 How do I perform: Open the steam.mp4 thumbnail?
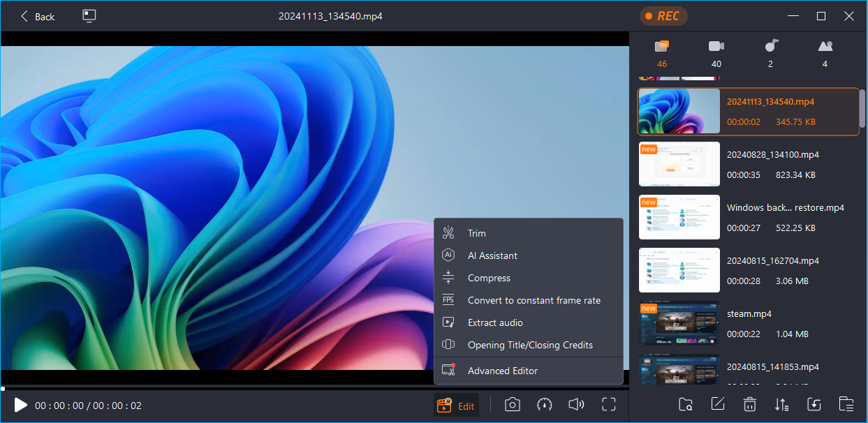click(679, 323)
